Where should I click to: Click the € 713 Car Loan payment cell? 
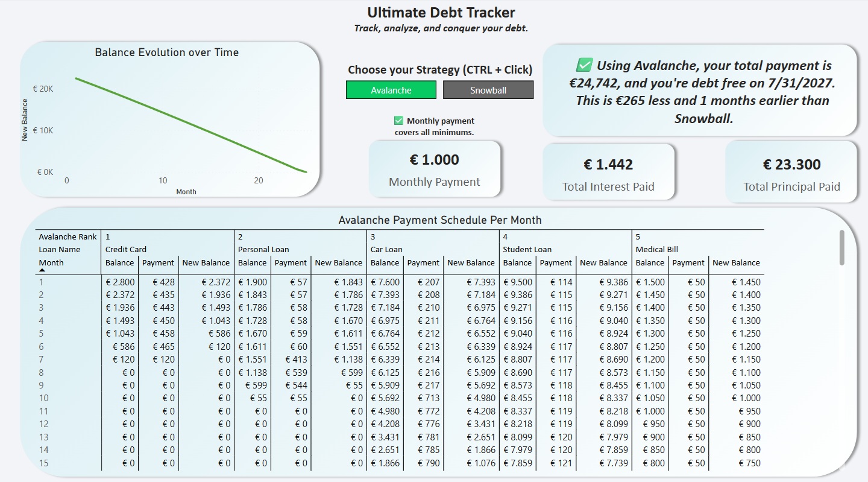429,398
